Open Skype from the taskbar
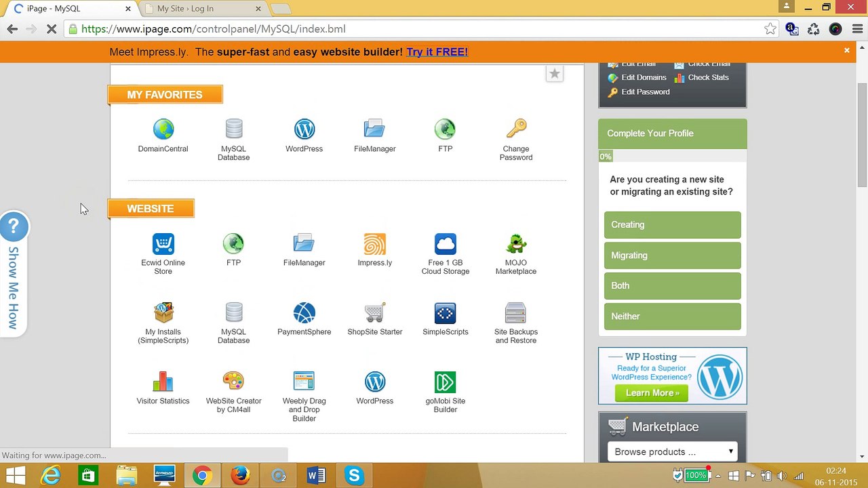868x488 pixels. (x=354, y=476)
